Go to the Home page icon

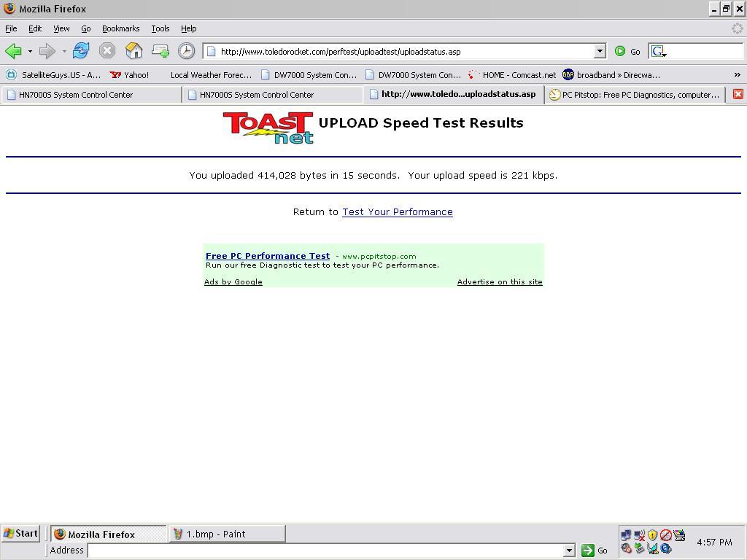click(133, 51)
